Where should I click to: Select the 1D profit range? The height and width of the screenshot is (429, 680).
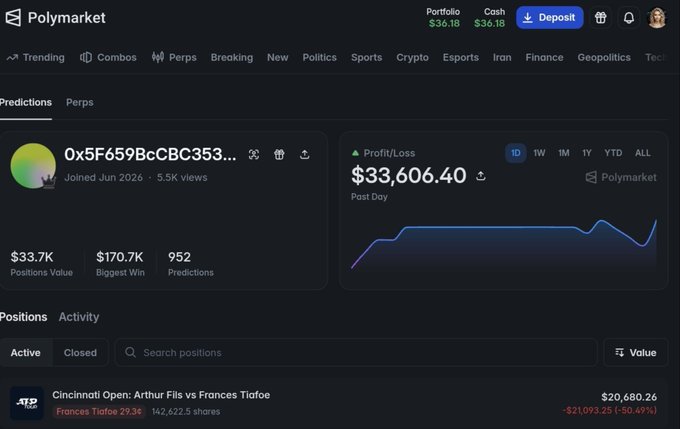[x=516, y=153]
